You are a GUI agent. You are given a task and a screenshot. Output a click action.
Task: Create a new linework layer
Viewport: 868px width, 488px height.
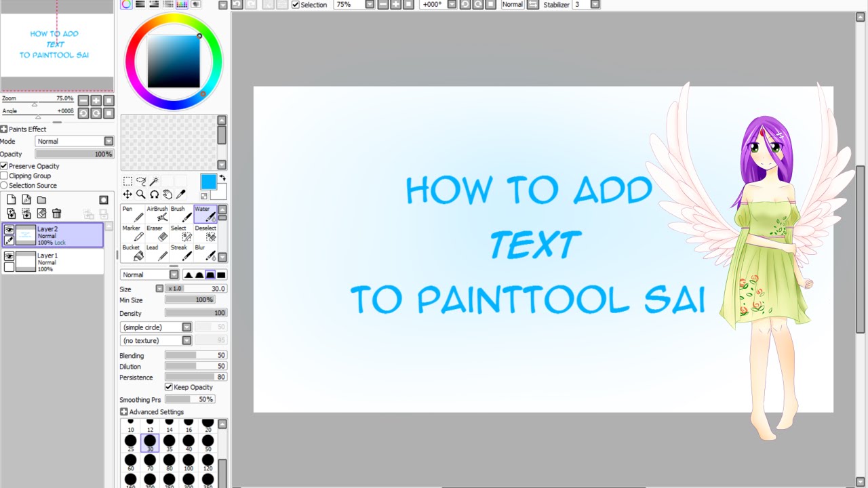click(x=26, y=200)
